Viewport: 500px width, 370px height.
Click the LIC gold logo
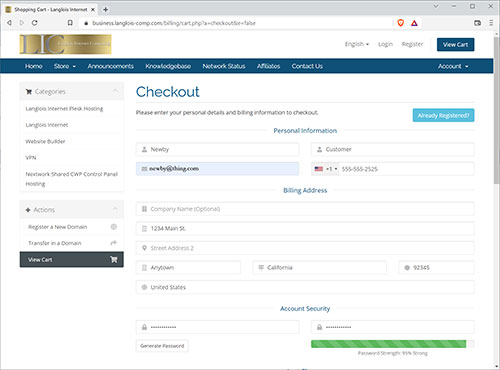coord(66,44)
